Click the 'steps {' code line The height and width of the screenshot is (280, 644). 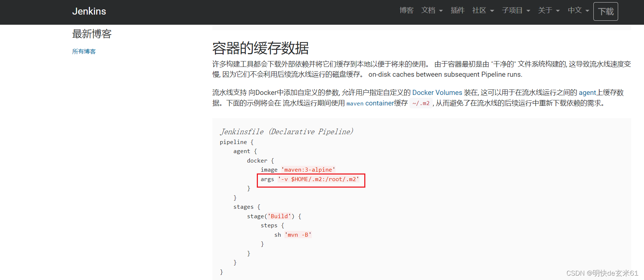[x=272, y=225]
